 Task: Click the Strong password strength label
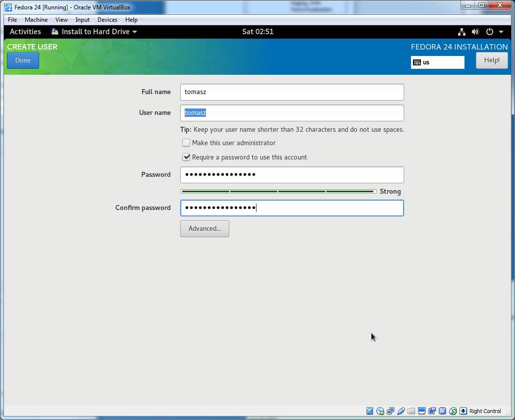tap(390, 192)
